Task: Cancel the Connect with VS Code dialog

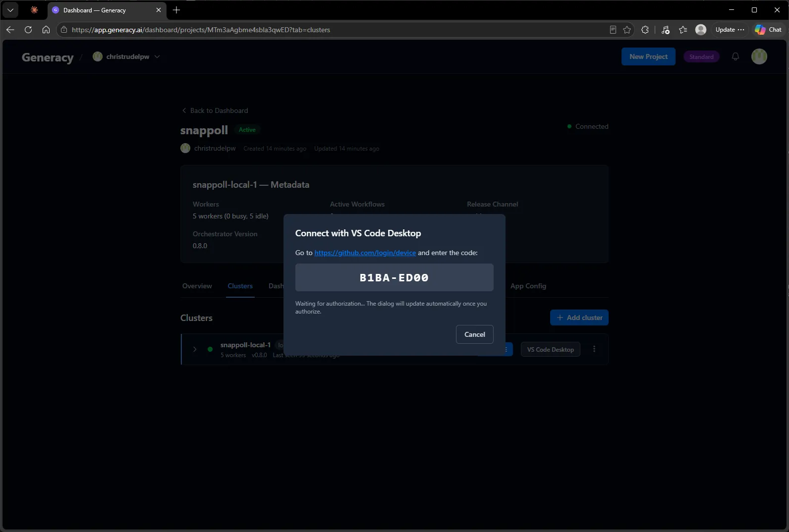Action: tap(475, 334)
